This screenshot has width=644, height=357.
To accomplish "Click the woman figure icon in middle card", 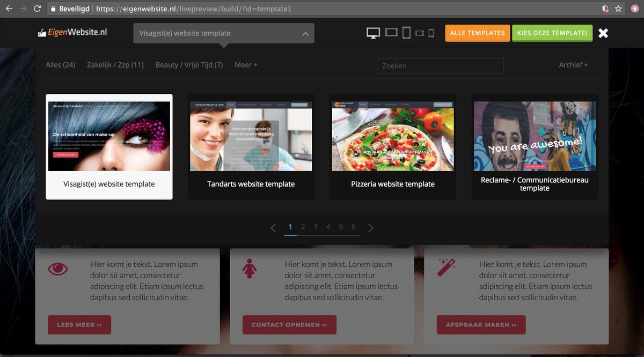I will pyautogui.click(x=248, y=269).
